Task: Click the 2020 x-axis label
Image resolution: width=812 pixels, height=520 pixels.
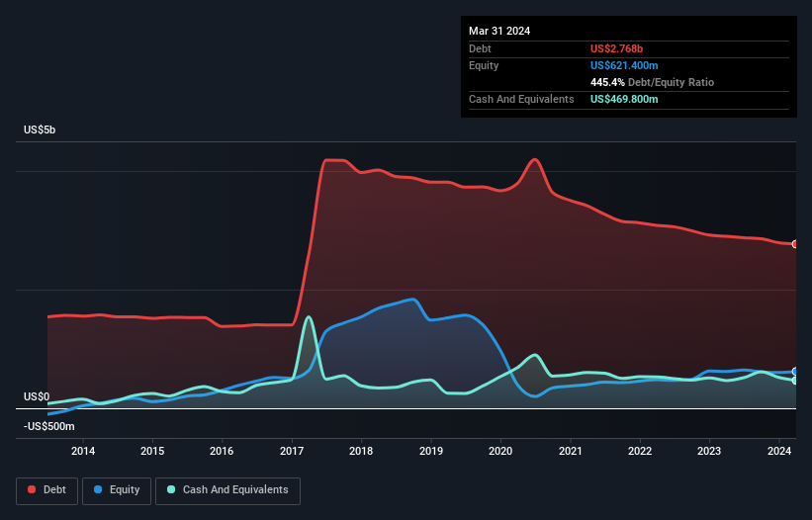Action: click(500, 451)
